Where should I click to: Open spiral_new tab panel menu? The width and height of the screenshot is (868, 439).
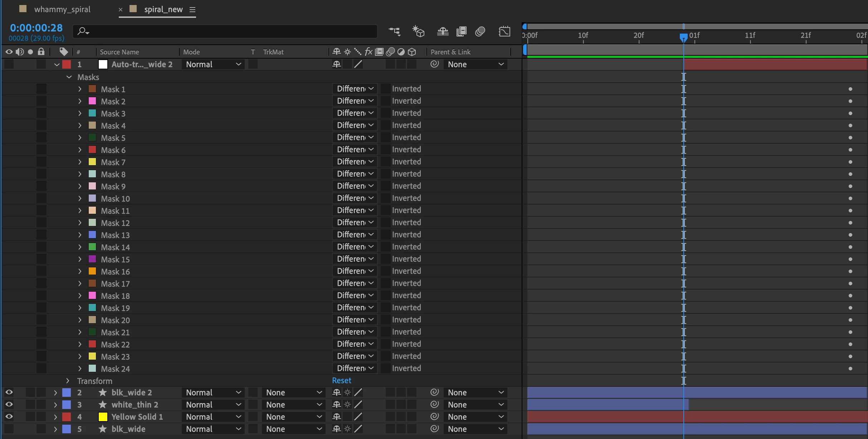click(x=192, y=10)
